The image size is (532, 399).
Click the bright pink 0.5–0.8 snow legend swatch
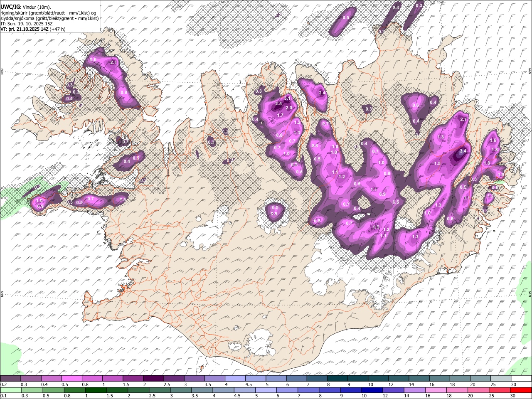71,378
